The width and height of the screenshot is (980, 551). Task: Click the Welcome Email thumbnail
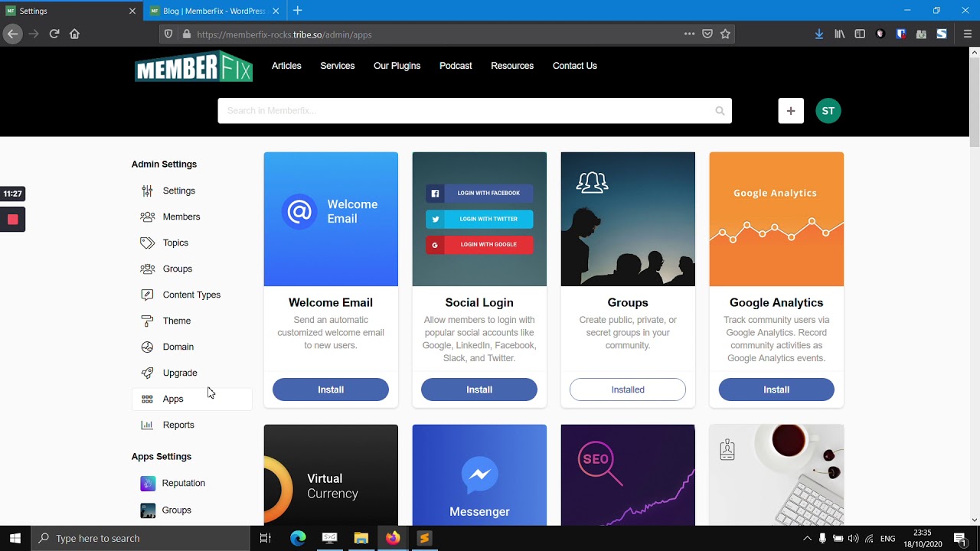coord(331,219)
